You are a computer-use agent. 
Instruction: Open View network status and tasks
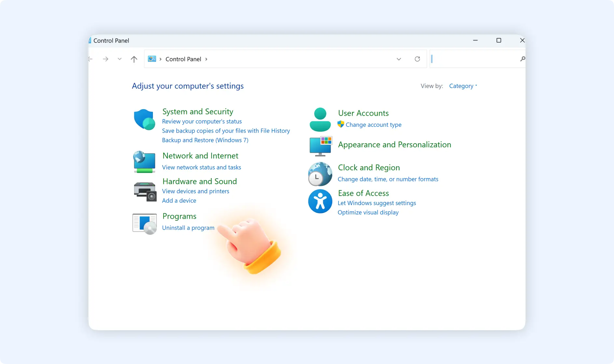pyautogui.click(x=201, y=167)
